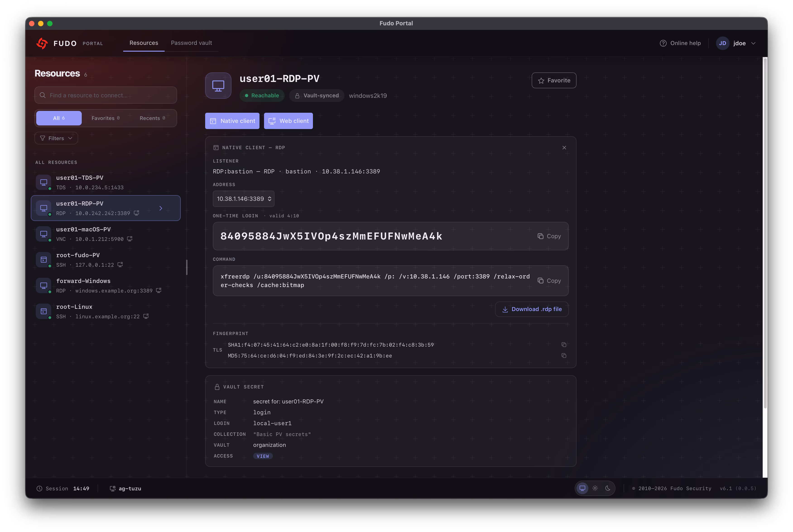Click the web client icon beside 127.0.0.1:22
The image size is (793, 532).
(x=120, y=265)
